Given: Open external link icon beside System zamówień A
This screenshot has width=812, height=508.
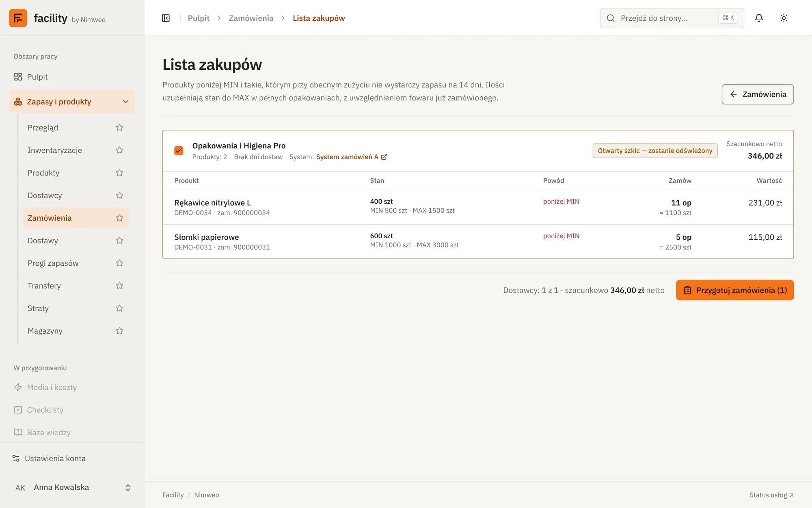Looking at the screenshot, I should (384, 157).
